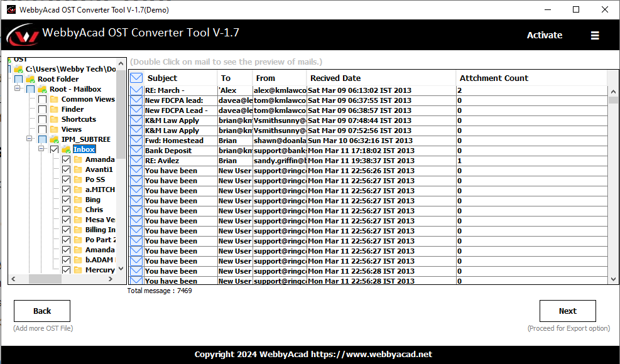The width and height of the screenshot is (620, 364).
Task: Uncheck the Po SS folder checkbox
Action: [x=67, y=180]
